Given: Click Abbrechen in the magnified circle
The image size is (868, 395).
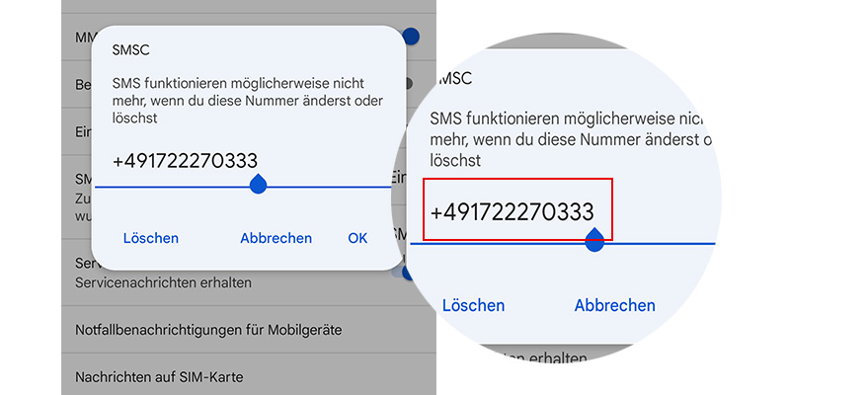Looking at the screenshot, I should [x=614, y=305].
